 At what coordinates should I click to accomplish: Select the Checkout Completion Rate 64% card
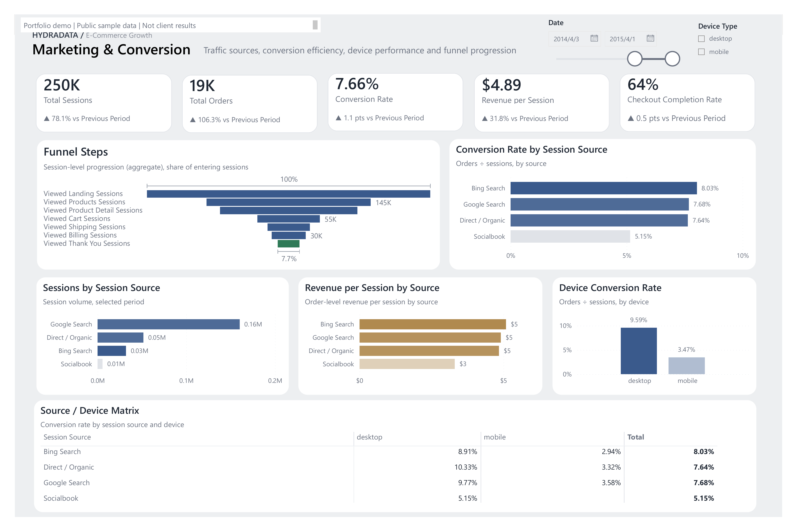(687, 102)
